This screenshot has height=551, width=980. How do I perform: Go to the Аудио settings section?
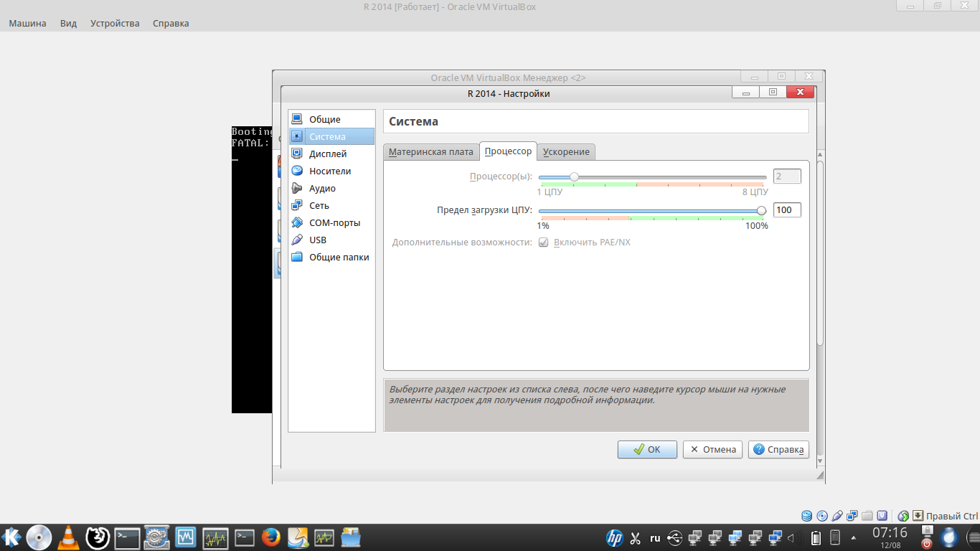point(322,188)
